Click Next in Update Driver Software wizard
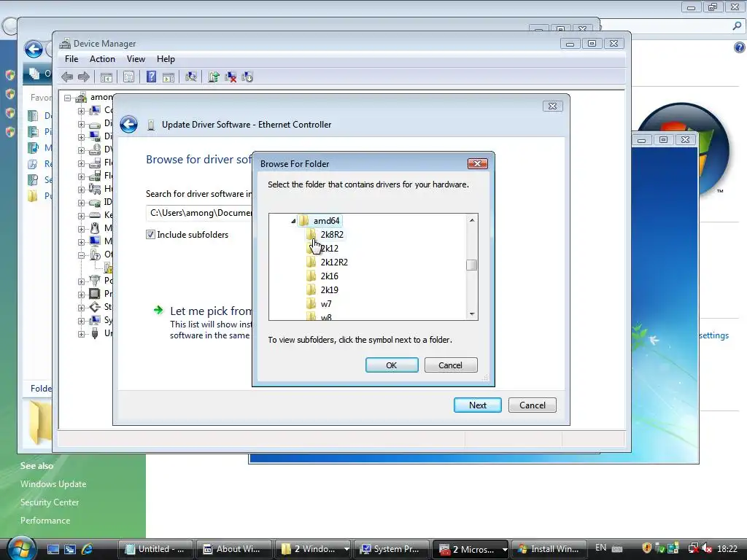The height and width of the screenshot is (560, 747). [x=477, y=405]
